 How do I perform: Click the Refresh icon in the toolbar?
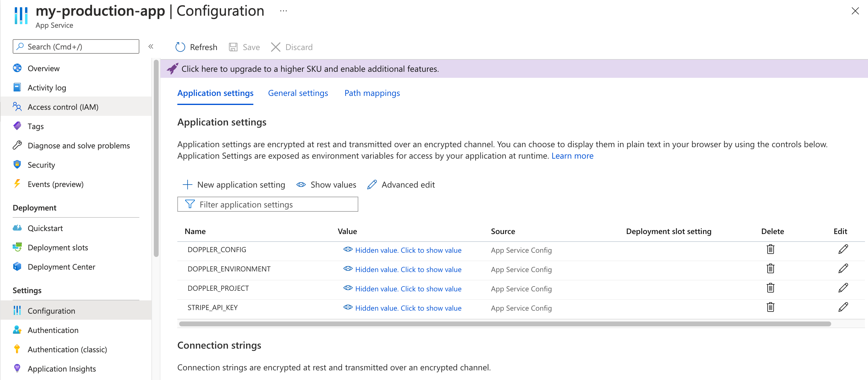point(180,47)
